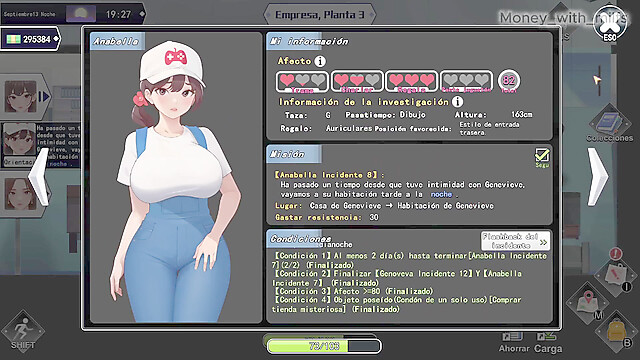
Task: Click the Mi información header
Action: (x=309, y=41)
